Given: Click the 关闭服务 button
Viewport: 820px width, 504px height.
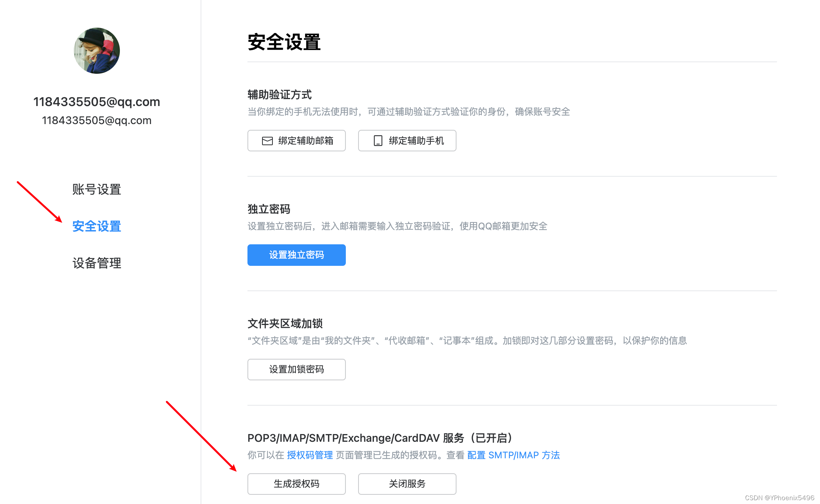Looking at the screenshot, I should (x=407, y=484).
